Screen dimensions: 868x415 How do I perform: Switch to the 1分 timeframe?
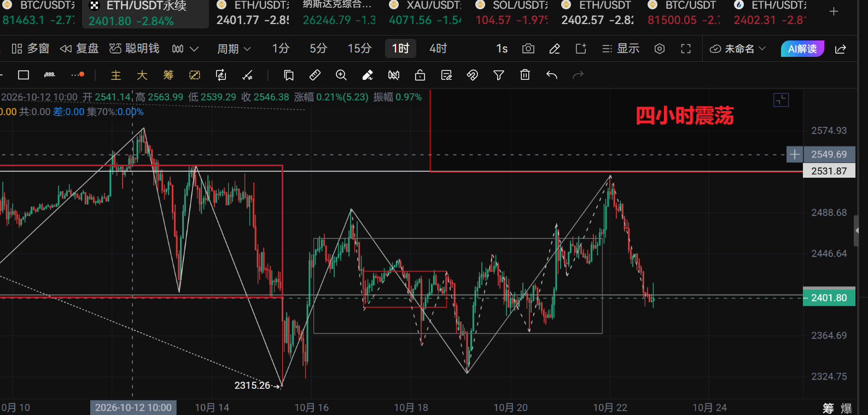point(281,49)
